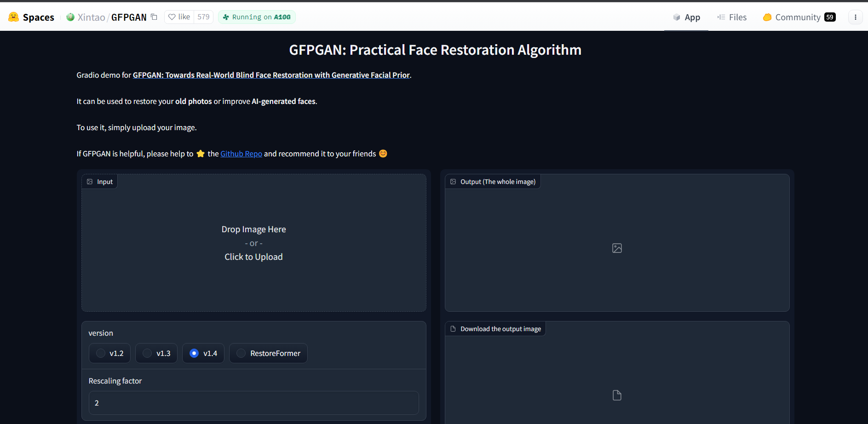
Task: Click the Community 59 count badge
Action: pos(830,17)
